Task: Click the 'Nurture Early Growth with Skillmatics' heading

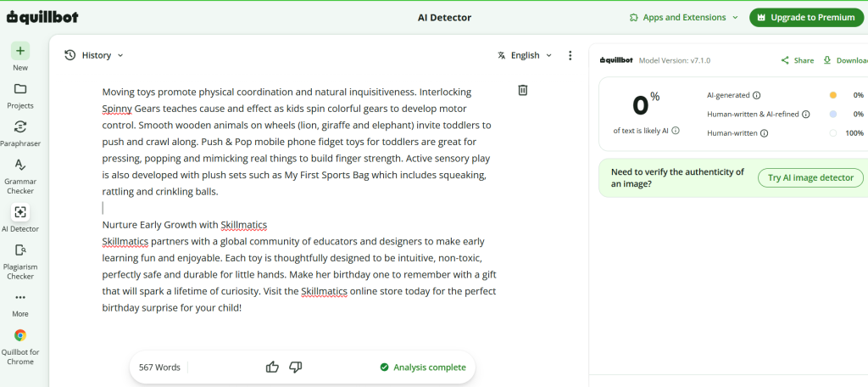Action: 184,225
